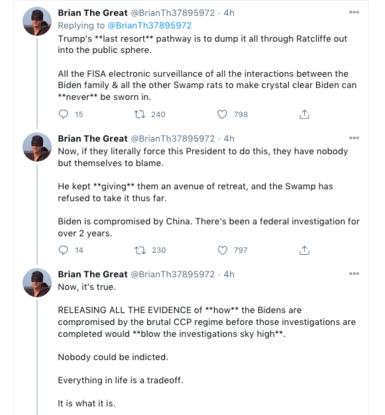Open Brian The Great name on second tweet
Viewport: 385px width, 415px height.
click(x=93, y=138)
